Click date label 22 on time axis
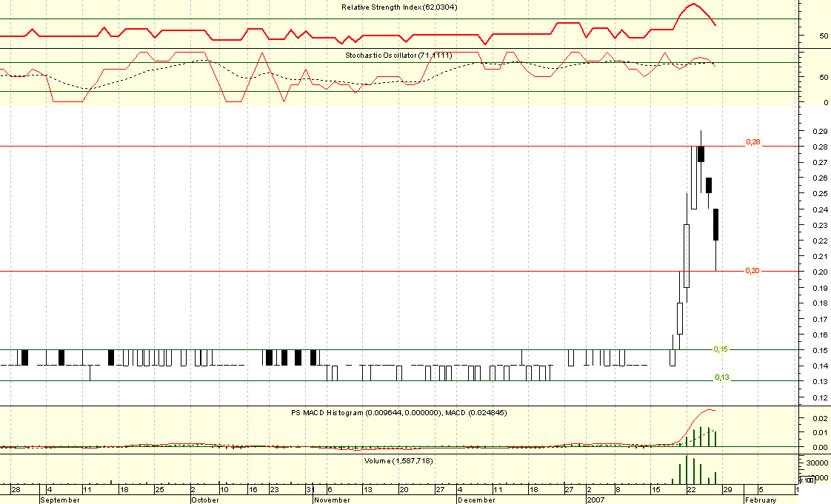831x504 pixels. [x=691, y=490]
